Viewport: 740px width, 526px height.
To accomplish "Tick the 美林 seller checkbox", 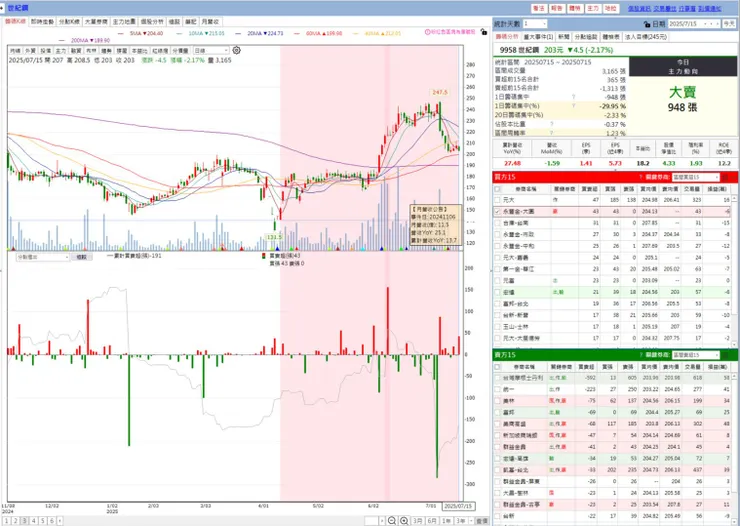I will pyautogui.click(x=497, y=401).
